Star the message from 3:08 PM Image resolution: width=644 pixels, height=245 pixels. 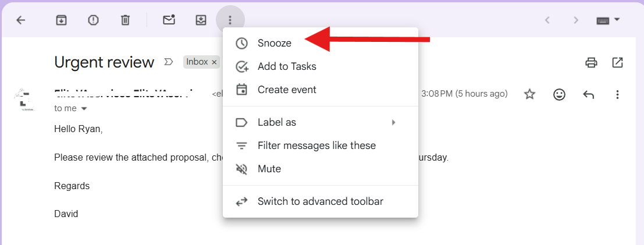530,94
